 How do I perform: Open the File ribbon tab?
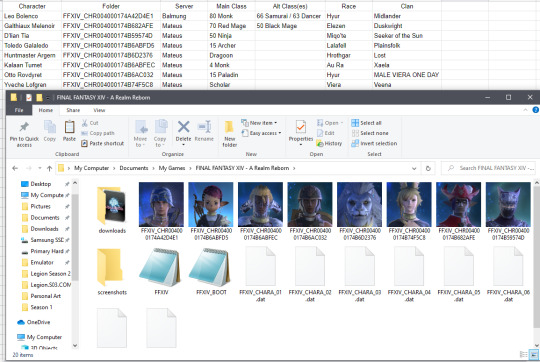(19, 110)
